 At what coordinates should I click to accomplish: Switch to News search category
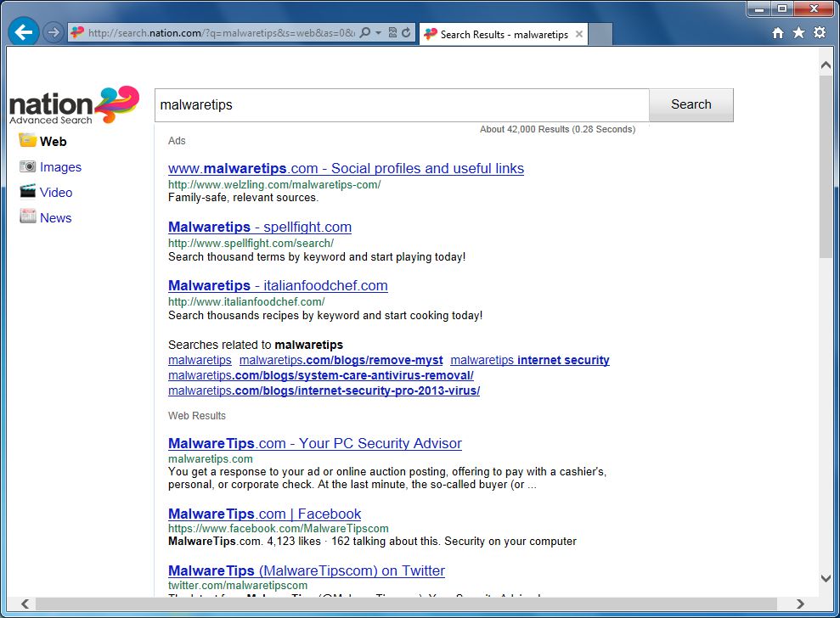[56, 218]
